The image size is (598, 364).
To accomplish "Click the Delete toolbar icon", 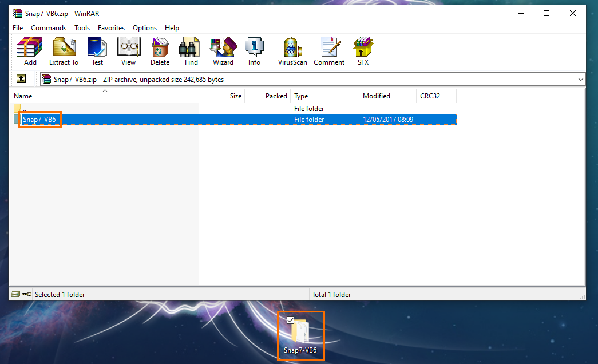I will [x=160, y=51].
